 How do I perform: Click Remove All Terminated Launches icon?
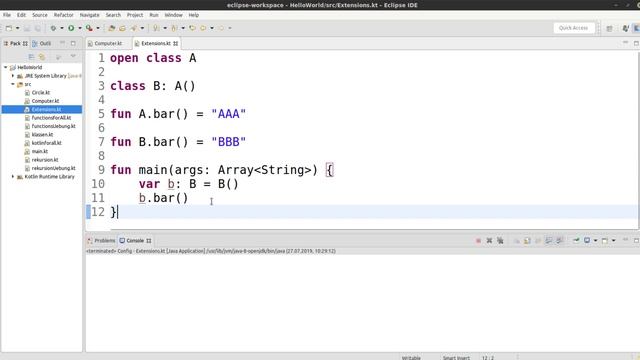(x=500, y=241)
